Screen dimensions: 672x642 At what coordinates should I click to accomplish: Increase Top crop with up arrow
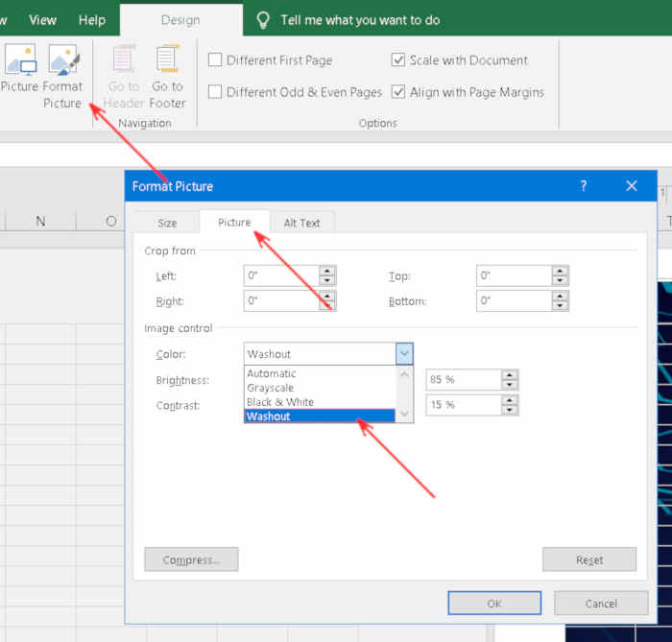pyautogui.click(x=560, y=271)
